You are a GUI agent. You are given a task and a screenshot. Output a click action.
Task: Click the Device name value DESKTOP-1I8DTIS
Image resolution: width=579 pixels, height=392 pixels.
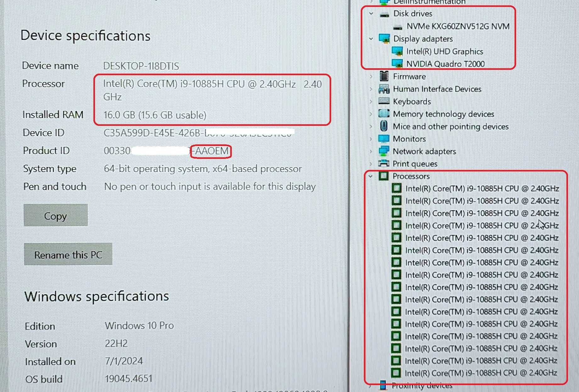coord(141,66)
